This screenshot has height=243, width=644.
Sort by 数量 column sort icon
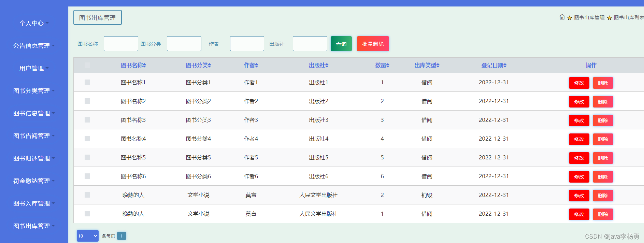[x=388, y=66]
